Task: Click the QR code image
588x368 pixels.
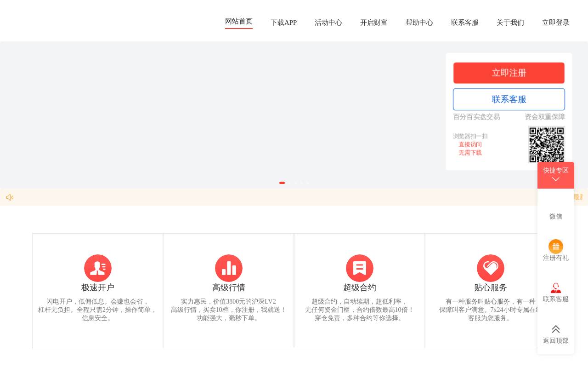Action: pyautogui.click(x=547, y=145)
